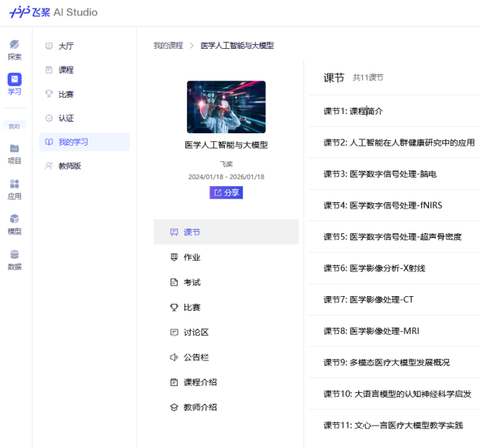Open the 项目 projects icon in left rail
This screenshot has width=480, height=448.
[x=15, y=148]
